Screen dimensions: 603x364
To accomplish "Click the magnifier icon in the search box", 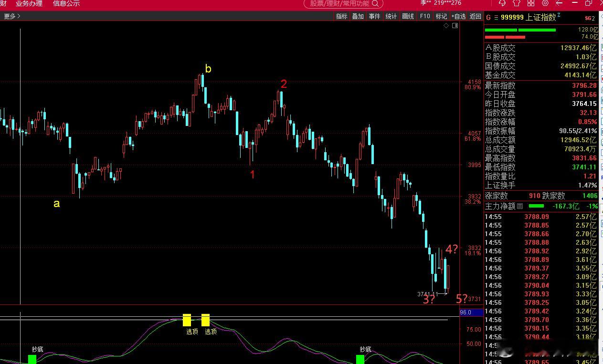I will [x=376, y=3].
